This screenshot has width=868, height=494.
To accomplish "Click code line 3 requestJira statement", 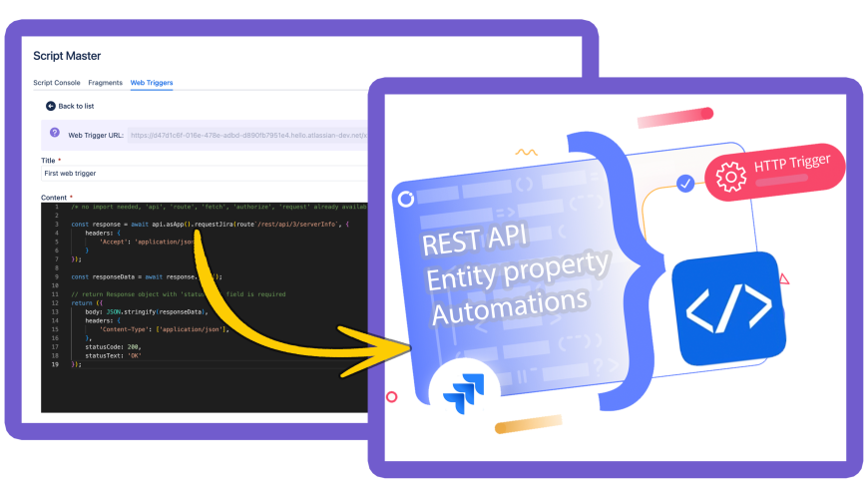I will 210,225.
